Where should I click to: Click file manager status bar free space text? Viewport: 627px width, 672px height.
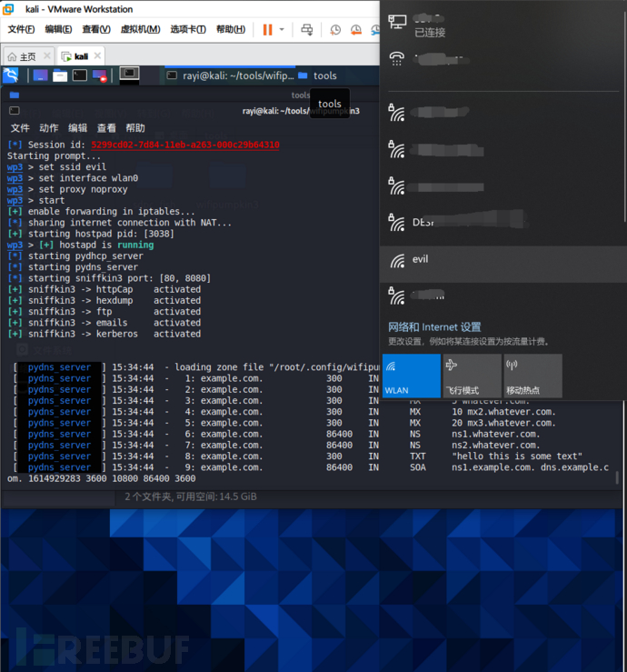[191, 496]
